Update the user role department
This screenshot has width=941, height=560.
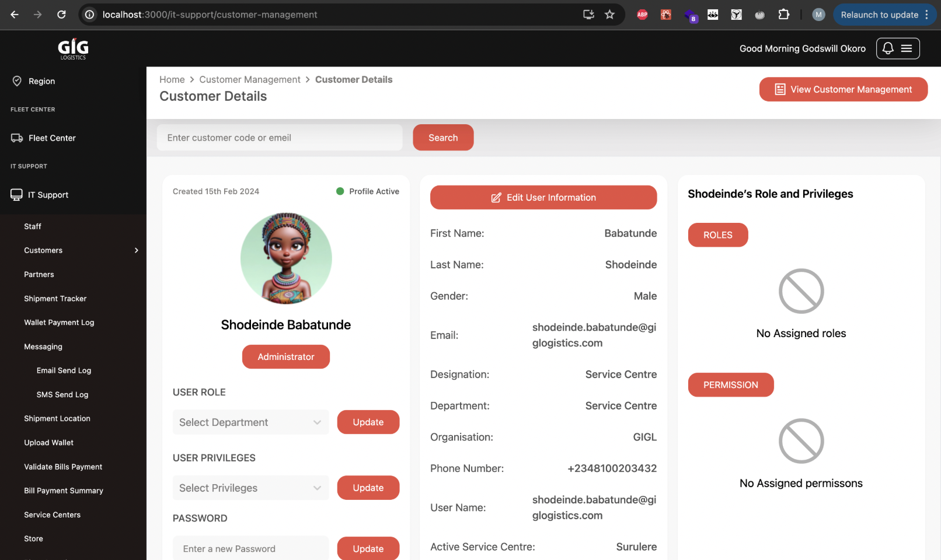pyautogui.click(x=368, y=422)
